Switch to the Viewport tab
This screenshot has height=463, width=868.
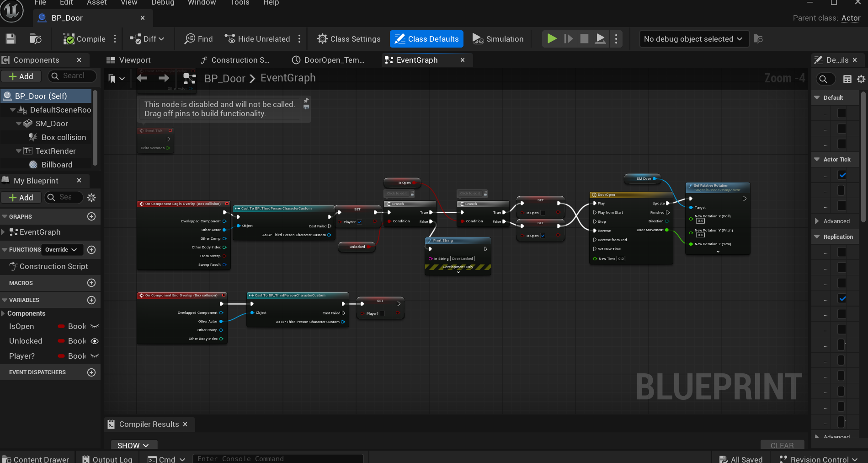[128, 60]
